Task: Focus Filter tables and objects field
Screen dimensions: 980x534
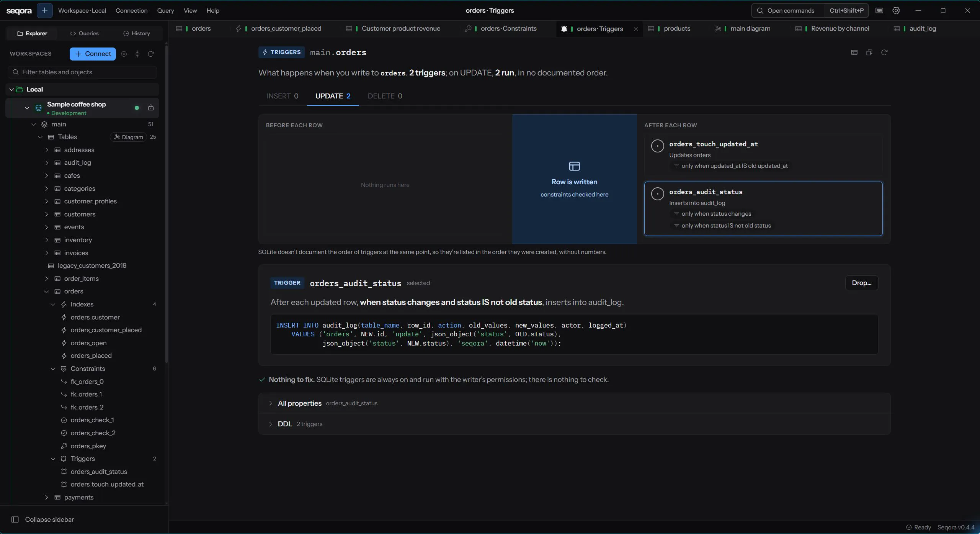Action: [82, 72]
